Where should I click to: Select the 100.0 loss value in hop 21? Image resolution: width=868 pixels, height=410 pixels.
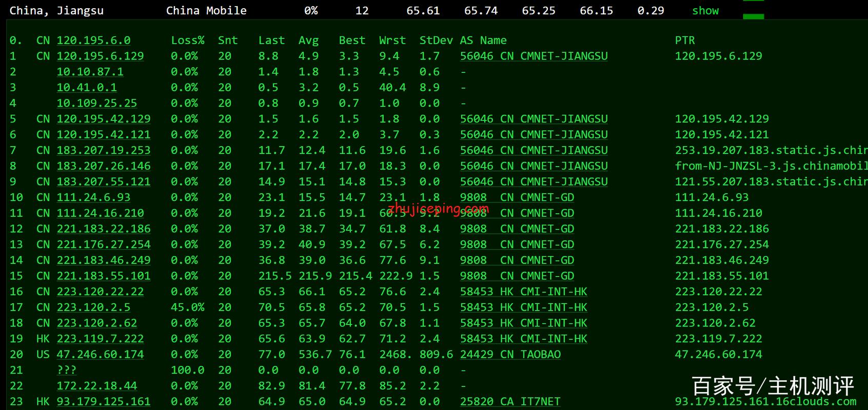coord(188,370)
